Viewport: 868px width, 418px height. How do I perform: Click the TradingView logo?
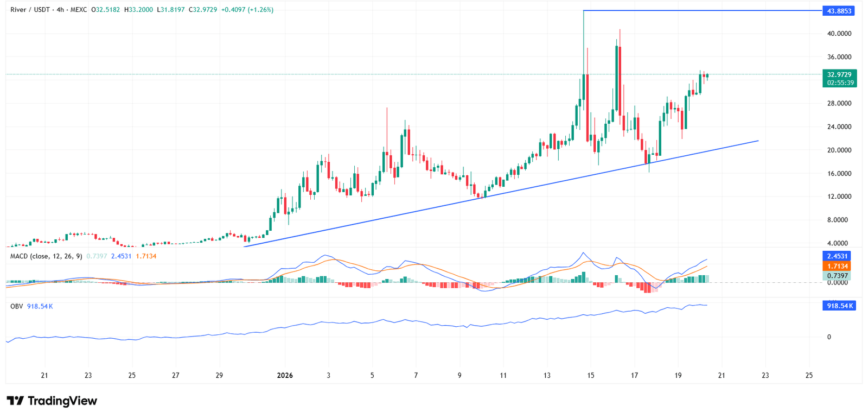pos(52,401)
